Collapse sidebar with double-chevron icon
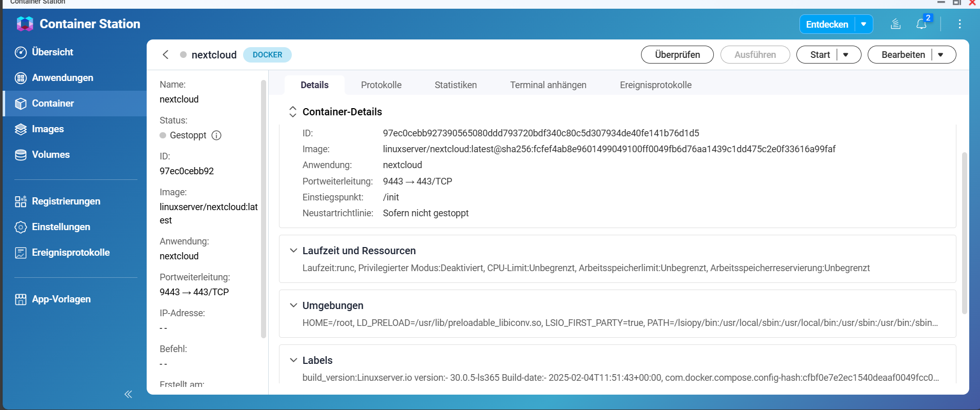Image resolution: width=980 pixels, height=410 pixels. click(x=128, y=394)
